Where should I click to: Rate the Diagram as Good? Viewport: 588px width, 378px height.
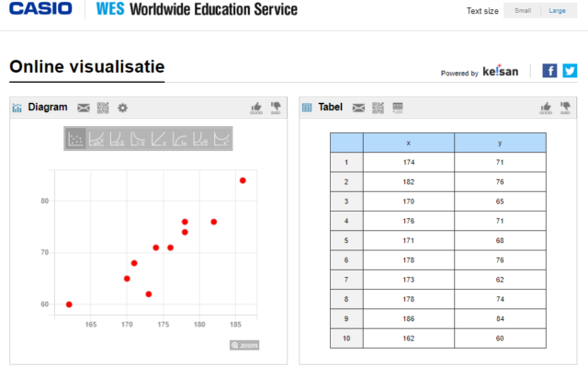point(256,109)
